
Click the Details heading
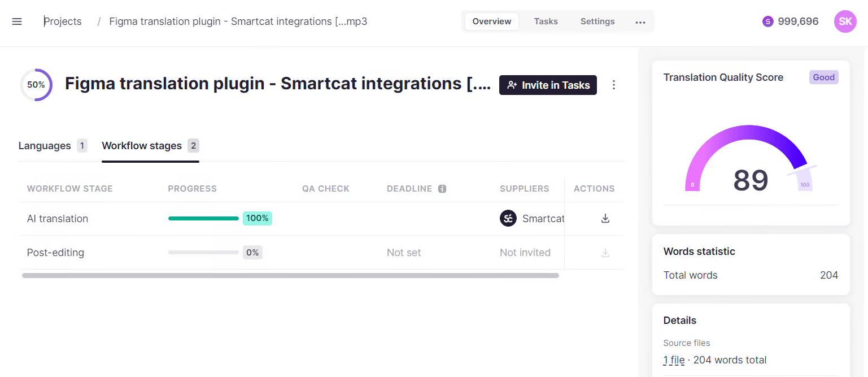coord(680,320)
